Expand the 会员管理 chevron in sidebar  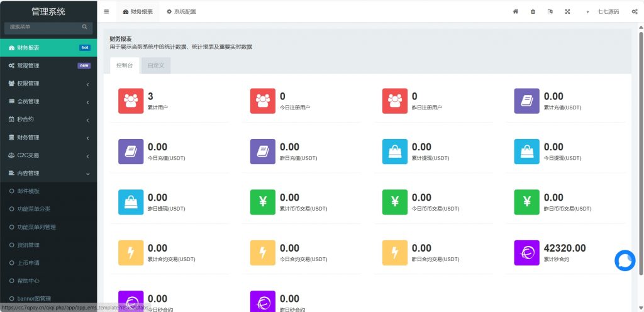(x=87, y=103)
